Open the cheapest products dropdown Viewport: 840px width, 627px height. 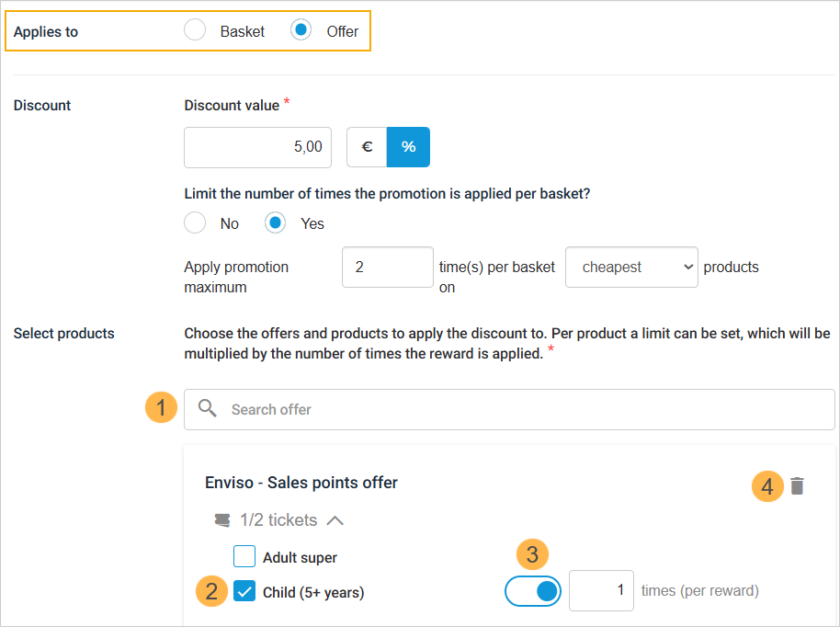click(631, 268)
